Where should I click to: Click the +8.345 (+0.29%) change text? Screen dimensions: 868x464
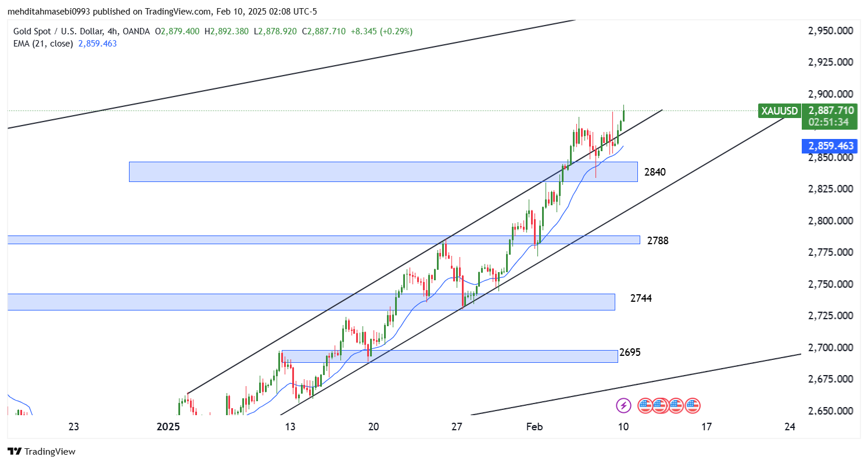[x=382, y=31]
